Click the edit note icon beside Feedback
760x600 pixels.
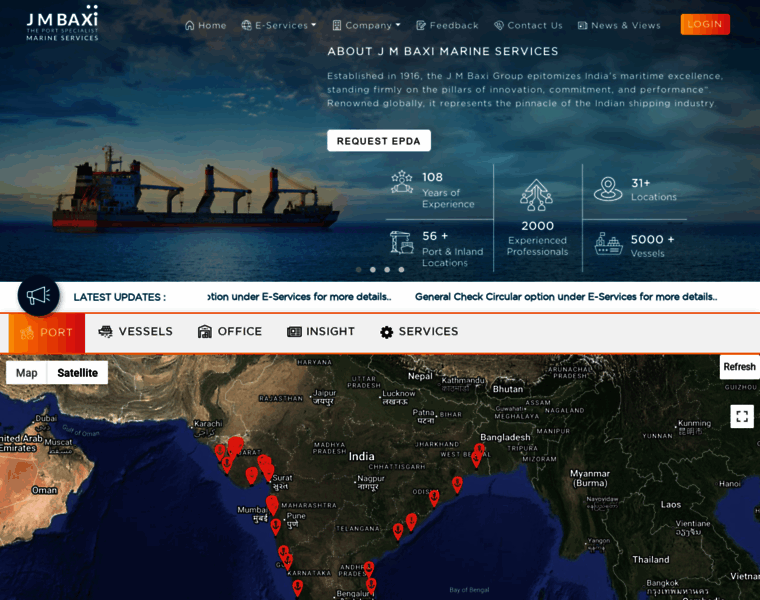(421, 25)
